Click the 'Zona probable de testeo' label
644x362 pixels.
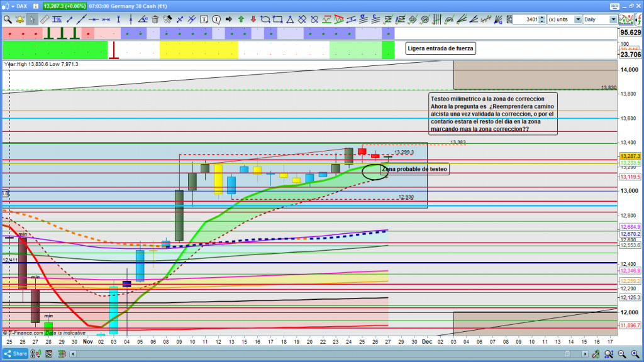[x=415, y=169]
